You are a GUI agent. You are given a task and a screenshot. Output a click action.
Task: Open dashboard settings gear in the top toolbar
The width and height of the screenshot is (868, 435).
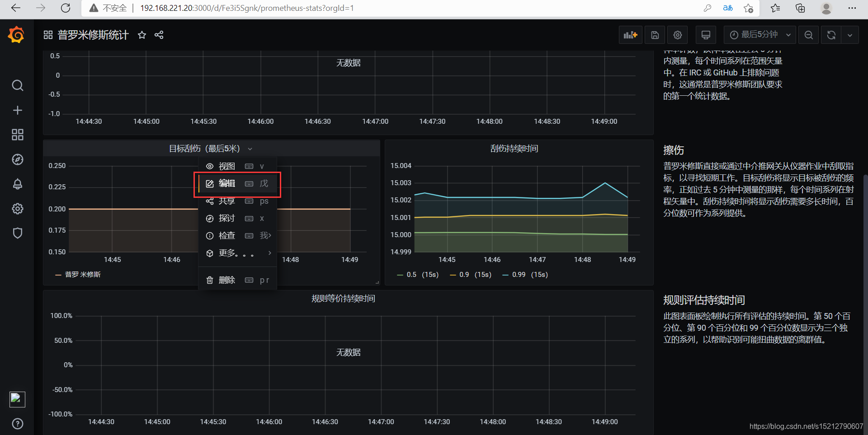pos(677,35)
